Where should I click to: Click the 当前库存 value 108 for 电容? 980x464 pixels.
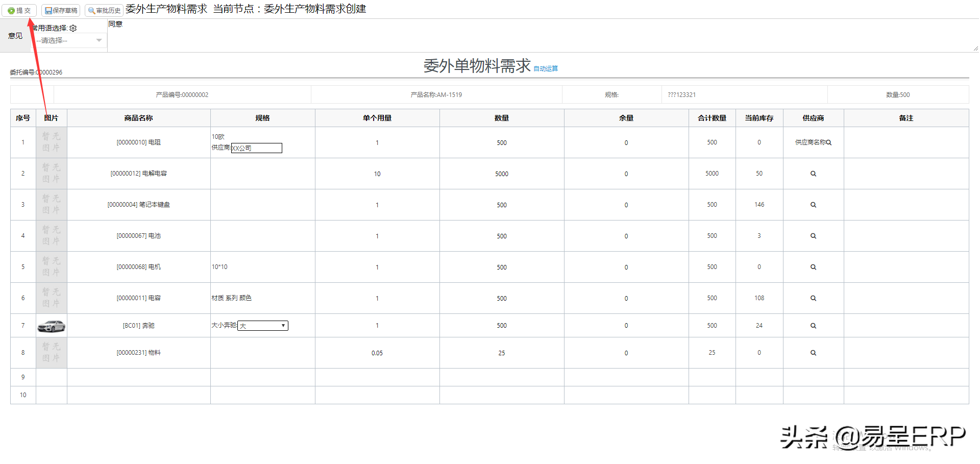759,298
